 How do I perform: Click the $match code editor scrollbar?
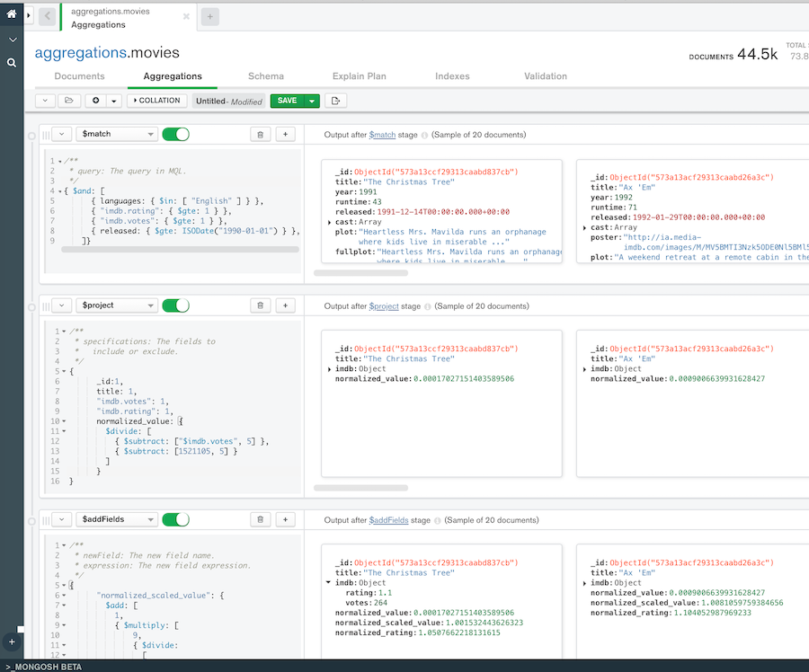[180, 250]
